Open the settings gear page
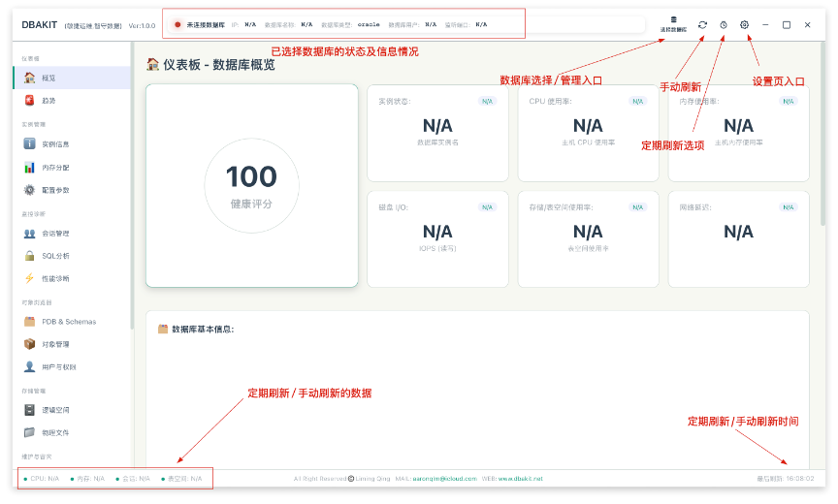 744,24
